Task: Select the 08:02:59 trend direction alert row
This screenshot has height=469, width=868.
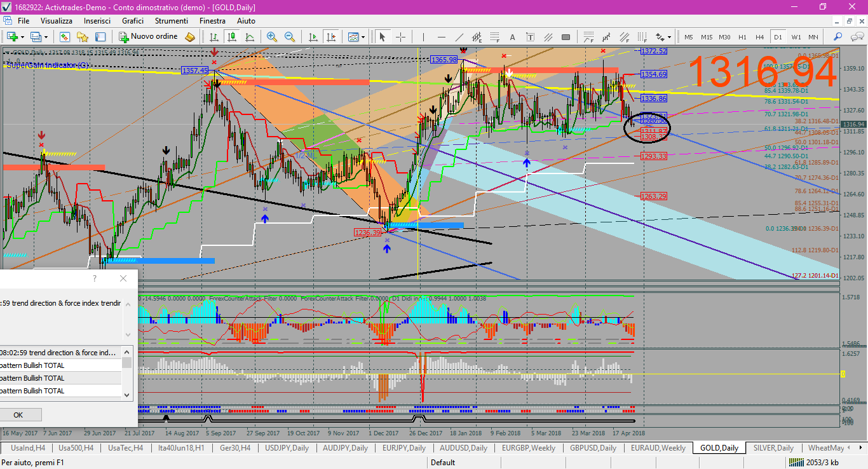Action: click(x=61, y=353)
